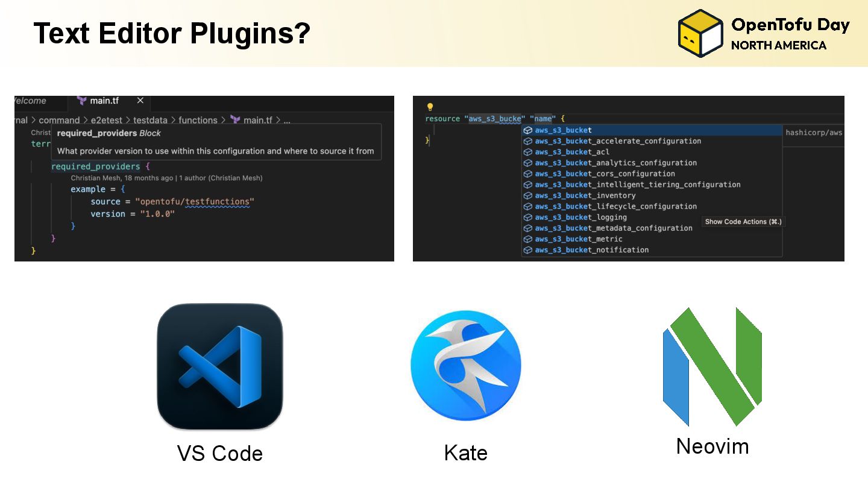Viewport: 868px width, 488px height.
Task: Click cube icon beside aws_s3_bucket_logging
Action: (527, 217)
